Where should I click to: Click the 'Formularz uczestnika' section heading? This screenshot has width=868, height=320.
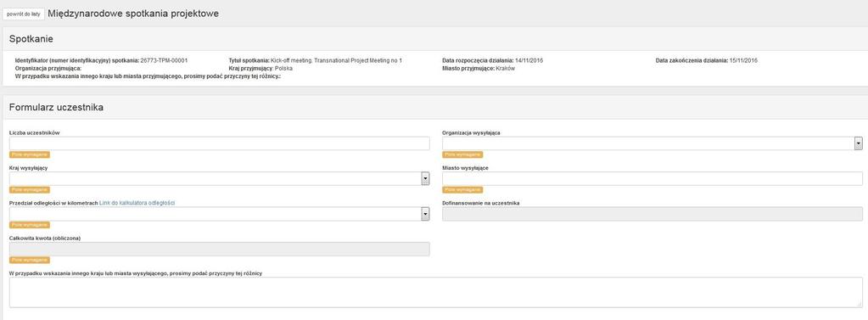coord(56,108)
